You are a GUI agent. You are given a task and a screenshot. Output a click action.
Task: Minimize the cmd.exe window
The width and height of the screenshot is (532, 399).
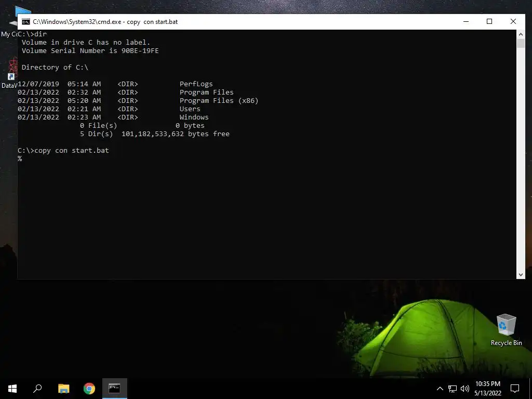tap(466, 21)
